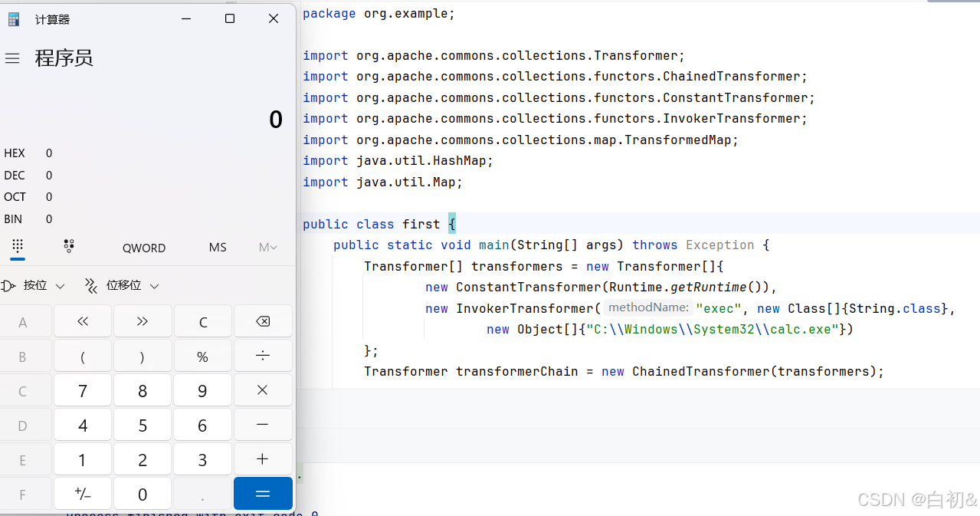Click digit 4 on keypad

83,425
